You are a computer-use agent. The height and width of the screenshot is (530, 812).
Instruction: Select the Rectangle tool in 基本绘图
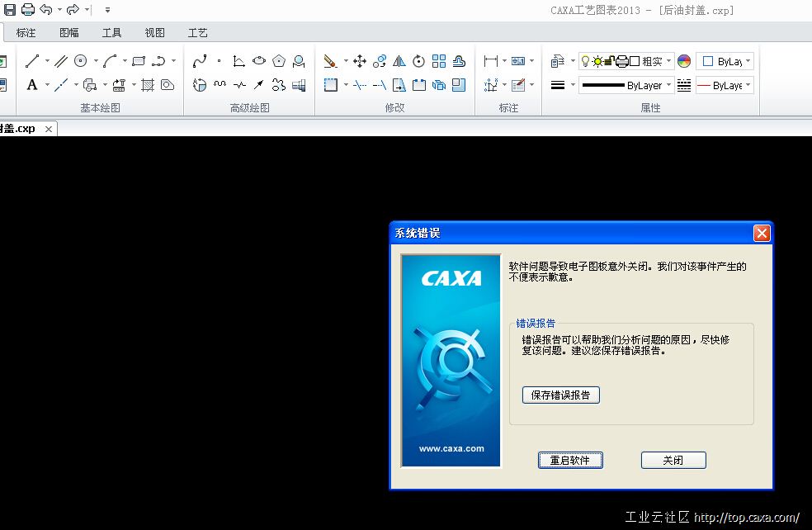coord(140,60)
